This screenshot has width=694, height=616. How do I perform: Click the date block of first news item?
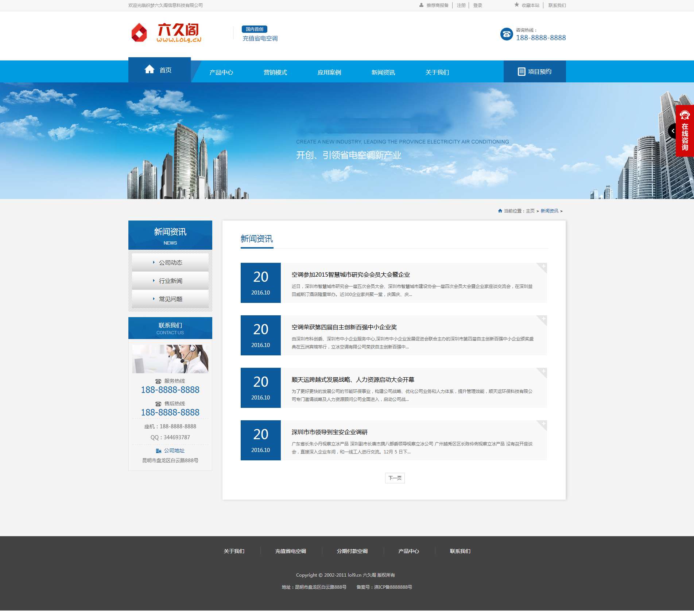(261, 283)
